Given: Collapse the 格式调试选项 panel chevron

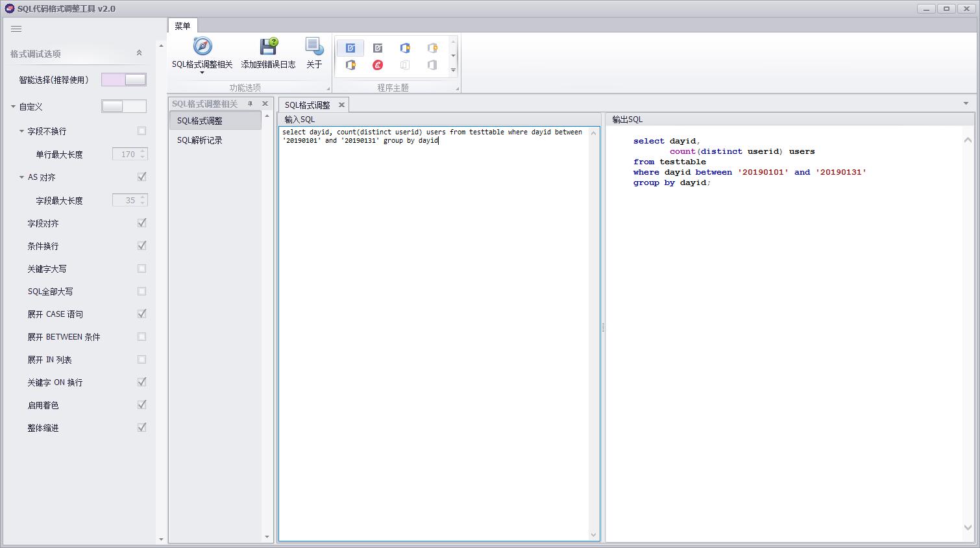Looking at the screenshot, I should 139,53.
